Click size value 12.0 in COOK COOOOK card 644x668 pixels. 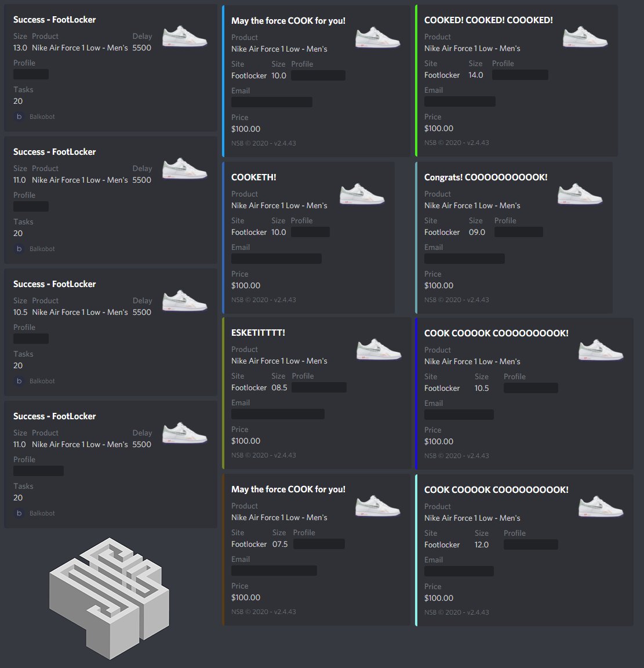[481, 544]
